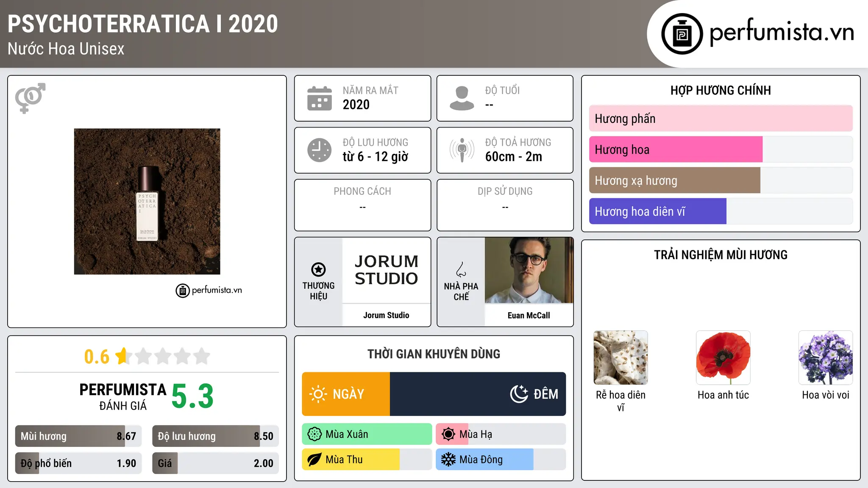868x488 pixels.
Task: Click the Giá 2.00 score bar
Action: tap(216, 463)
